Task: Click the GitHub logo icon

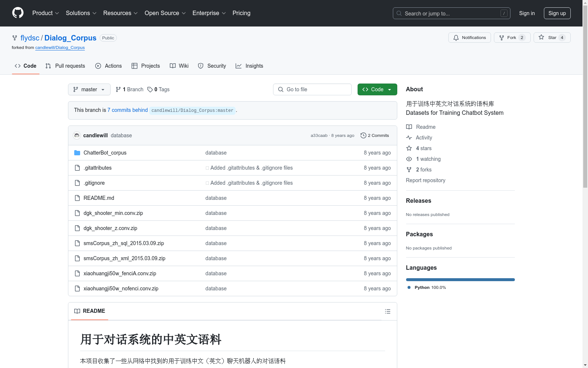Action: tap(18, 13)
